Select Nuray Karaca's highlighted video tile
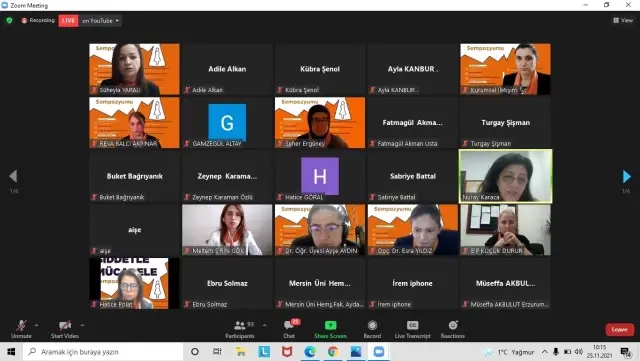The height and width of the screenshot is (361, 640). pyautogui.click(x=505, y=176)
